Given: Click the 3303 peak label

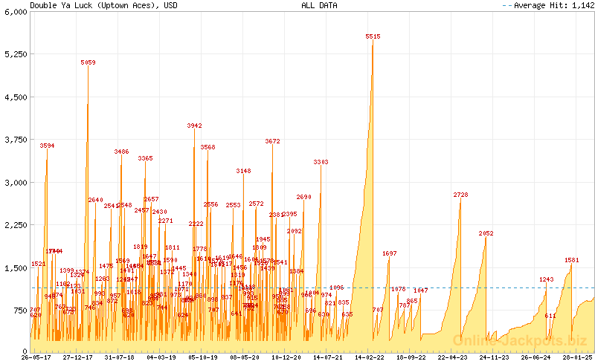Looking at the screenshot, I should coord(321,162).
